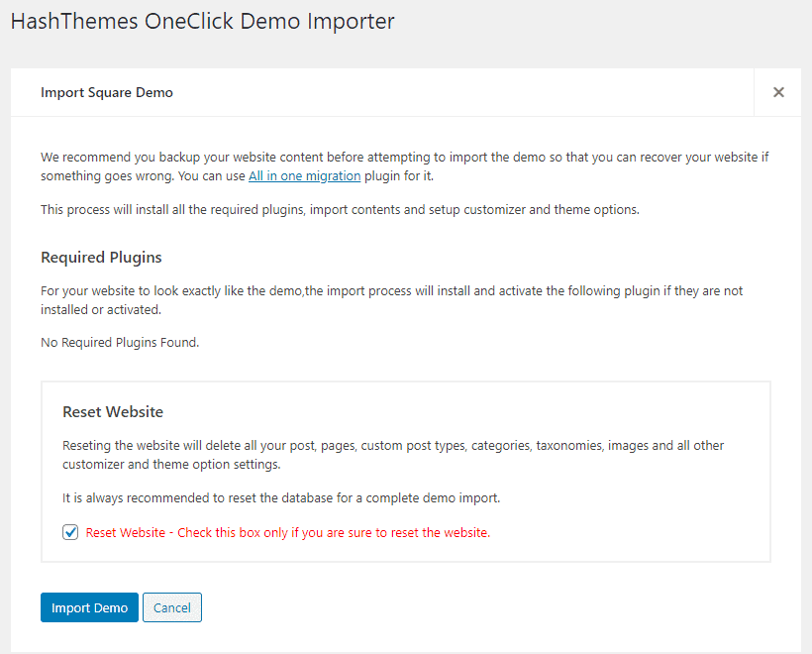Click the red Reset Website warning label
This screenshot has width=812, height=654.
point(288,533)
